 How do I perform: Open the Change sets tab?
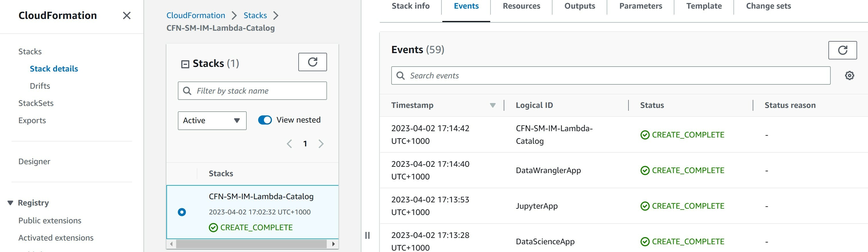(x=768, y=6)
